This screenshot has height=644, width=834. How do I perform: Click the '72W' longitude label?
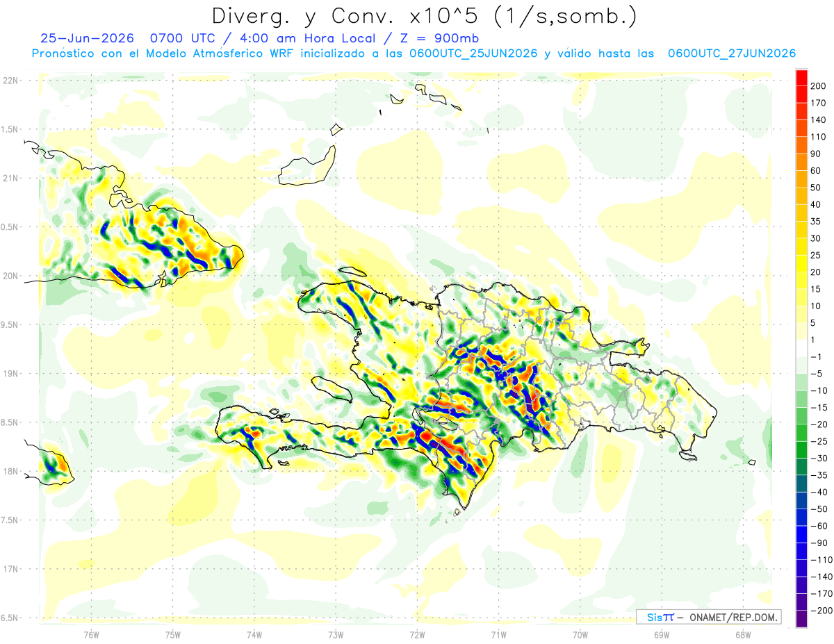417,635
